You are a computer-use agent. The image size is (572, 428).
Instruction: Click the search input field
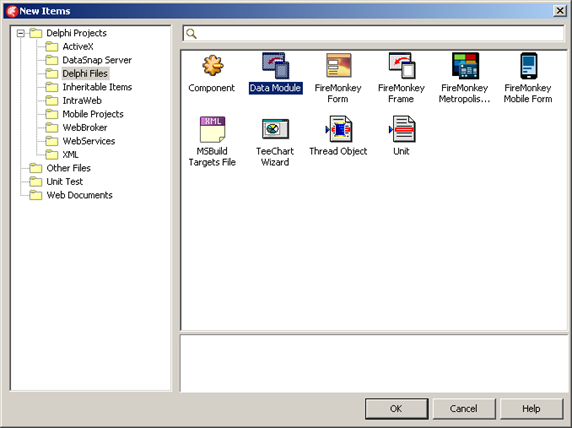pyautogui.click(x=374, y=34)
